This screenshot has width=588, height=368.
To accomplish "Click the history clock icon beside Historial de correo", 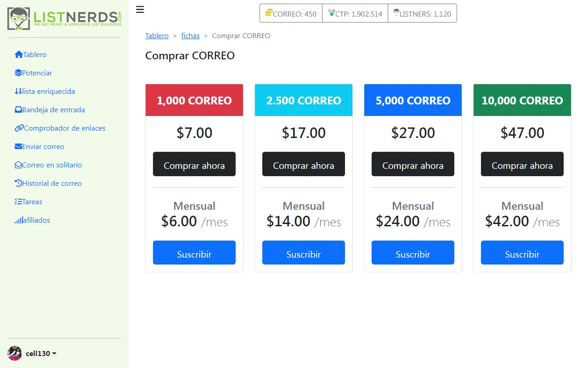I will (18, 183).
